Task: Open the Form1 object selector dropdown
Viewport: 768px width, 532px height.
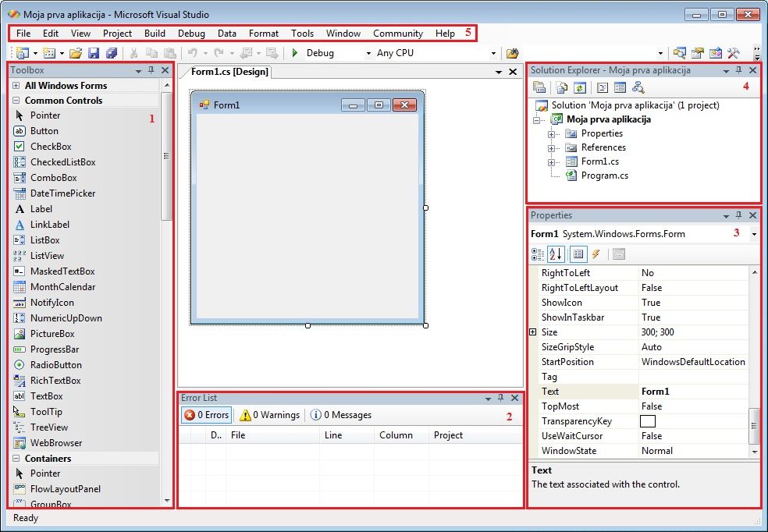Action: click(754, 234)
